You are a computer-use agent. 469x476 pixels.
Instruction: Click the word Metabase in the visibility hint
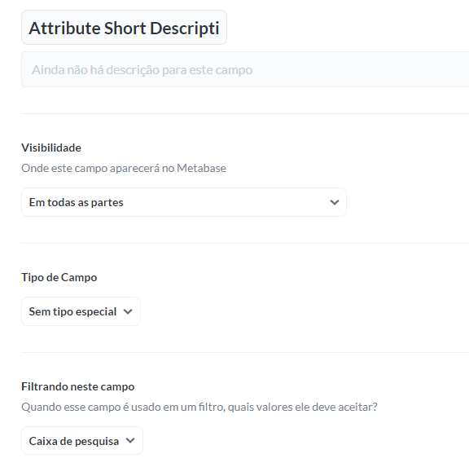pyautogui.click(x=201, y=168)
